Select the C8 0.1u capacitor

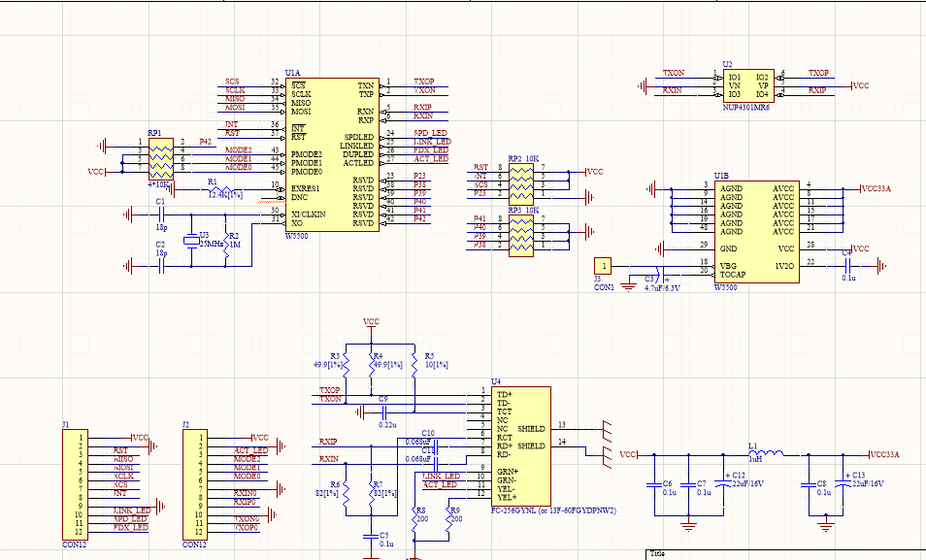point(809,484)
